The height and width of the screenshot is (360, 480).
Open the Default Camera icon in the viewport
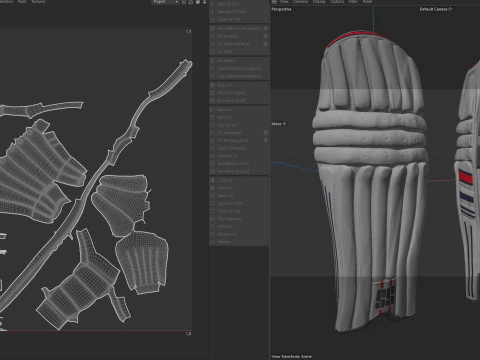click(450, 9)
